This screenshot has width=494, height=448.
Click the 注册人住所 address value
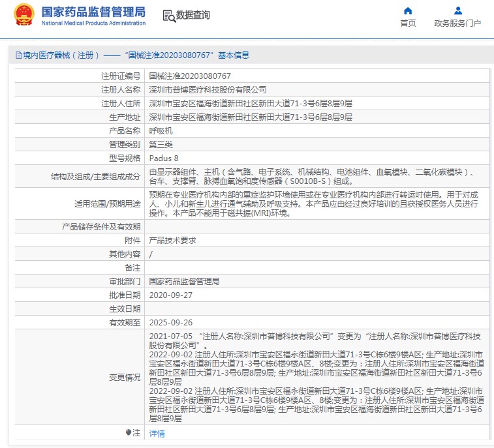pos(251,103)
